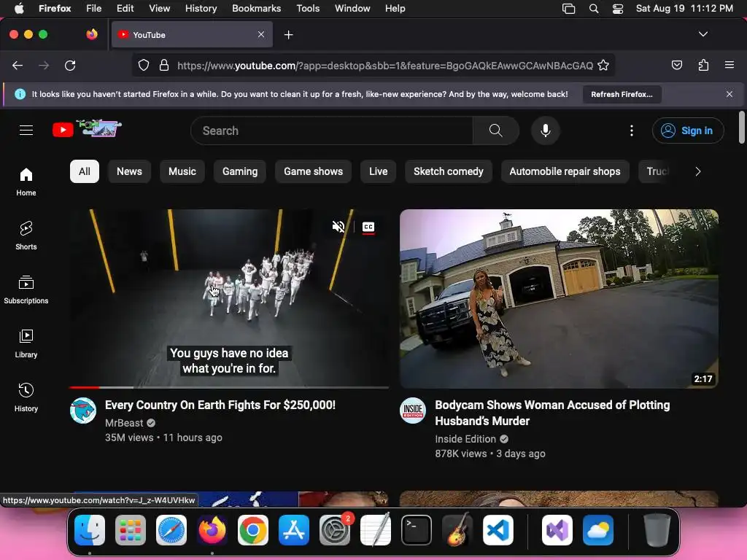Go back with Firefox back arrow
Screen dimensions: 747x560
[18, 65]
